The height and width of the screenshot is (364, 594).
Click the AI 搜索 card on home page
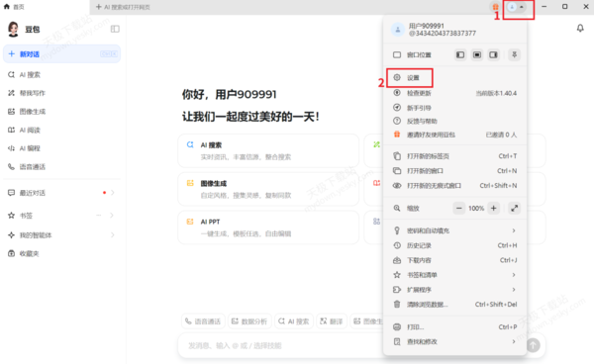pyautogui.click(x=268, y=150)
